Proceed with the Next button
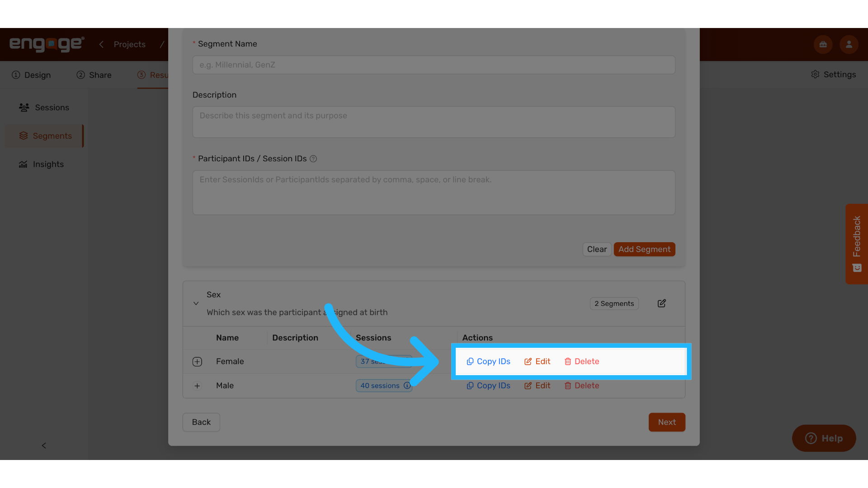This screenshot has height=488, width=868. tap(667, 422)
